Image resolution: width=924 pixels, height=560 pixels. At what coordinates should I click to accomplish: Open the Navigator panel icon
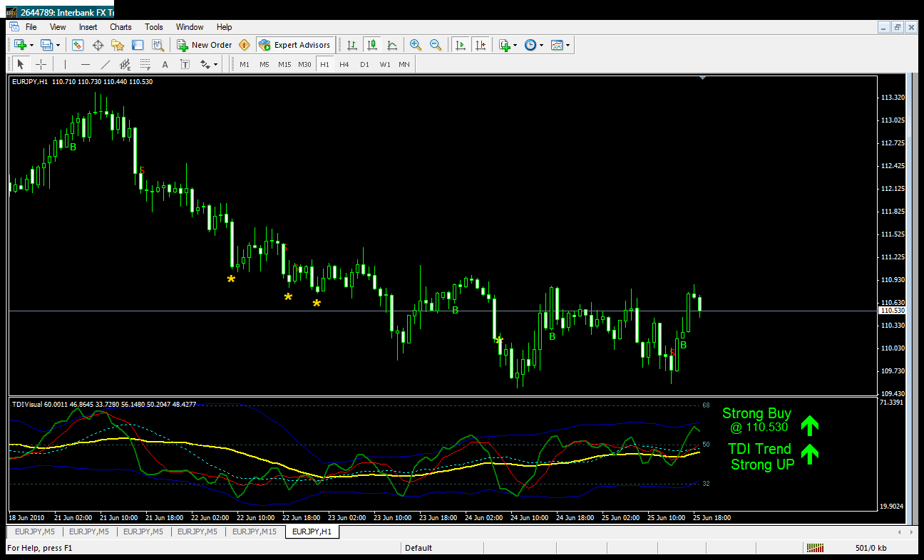pyautogui.click(x=118, y=45)
